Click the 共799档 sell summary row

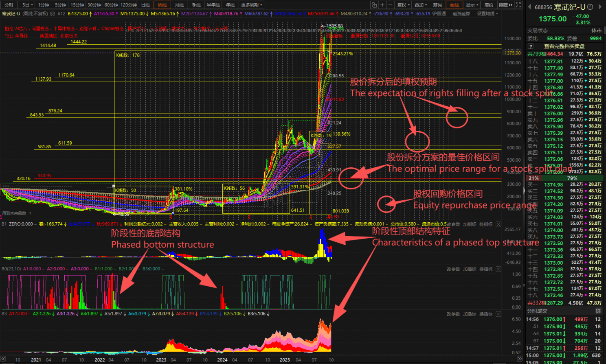point(564,54)
